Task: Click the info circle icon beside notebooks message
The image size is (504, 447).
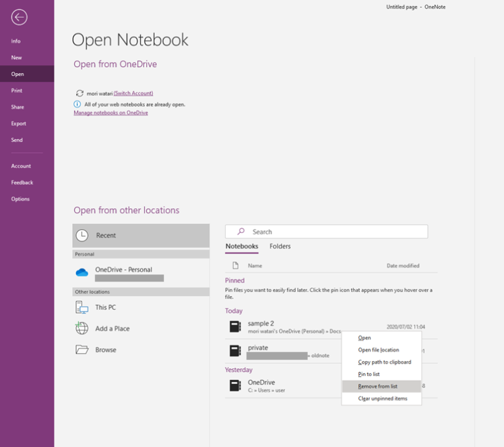Action: pyautogui.click(x=77, y=104)
